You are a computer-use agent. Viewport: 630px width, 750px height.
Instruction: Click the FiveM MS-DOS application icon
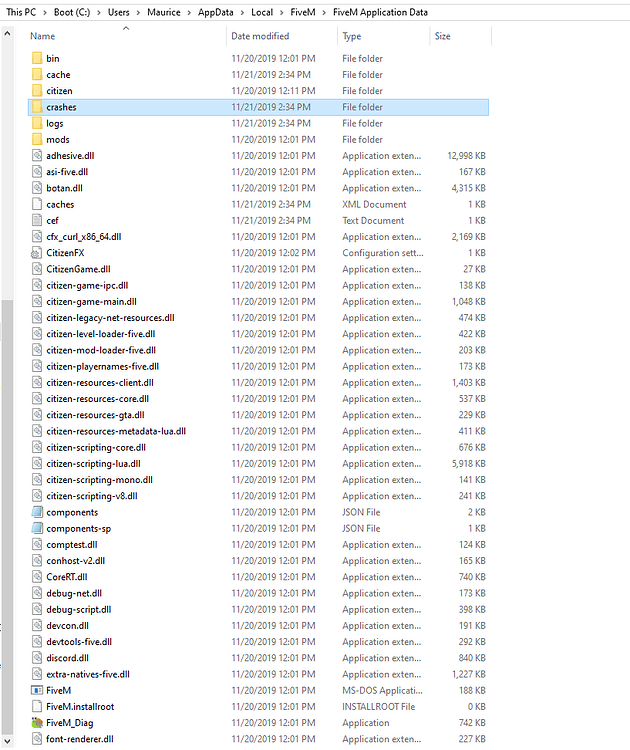coord(37,690)
